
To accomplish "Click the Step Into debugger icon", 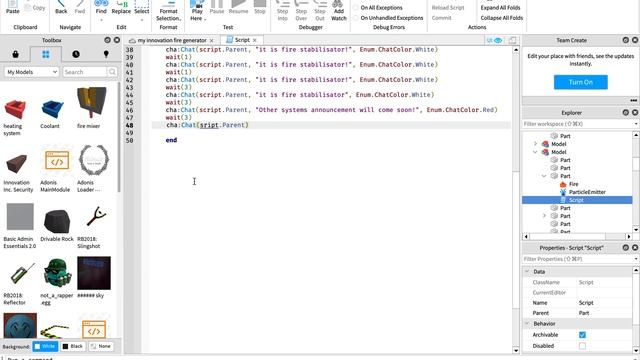I will click(x=282, y=11).
